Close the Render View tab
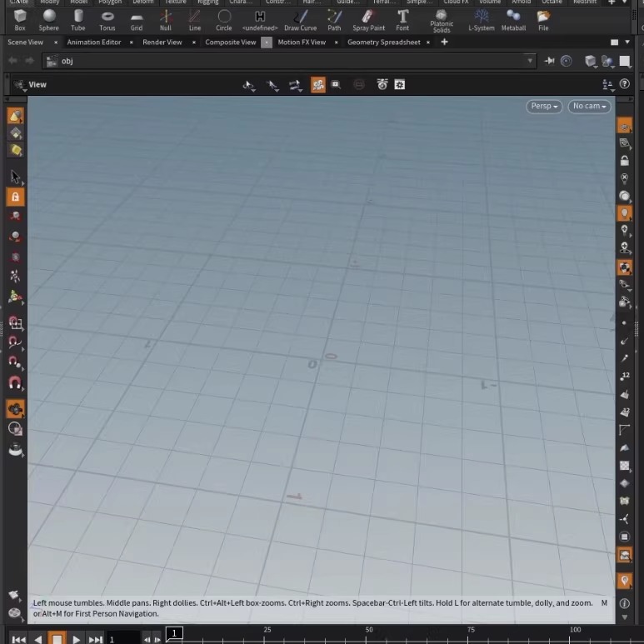Image resolution: width=644 pixels, height=644 pixels. click(194, 42)
